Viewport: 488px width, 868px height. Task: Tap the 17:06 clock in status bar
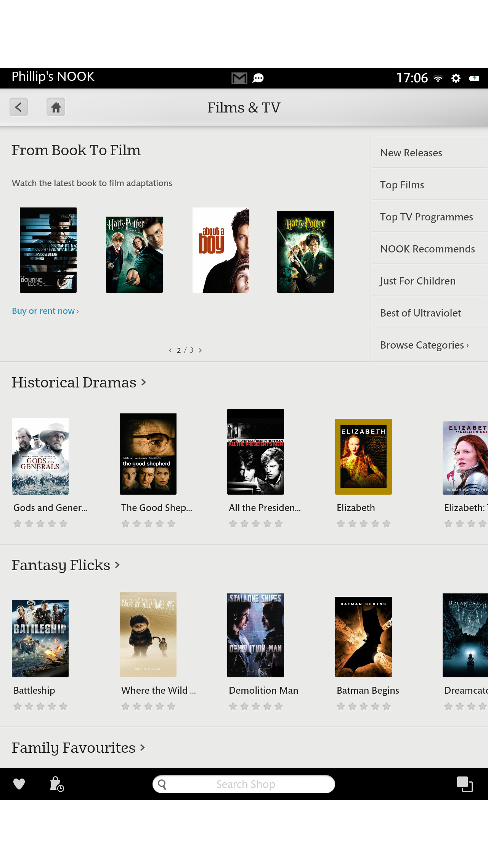(x=412, y=78)
